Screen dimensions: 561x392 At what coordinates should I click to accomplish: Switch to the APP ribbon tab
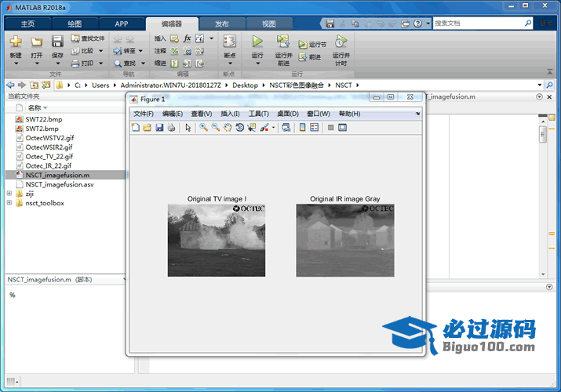pyautogui.click(x=121, y=24)
